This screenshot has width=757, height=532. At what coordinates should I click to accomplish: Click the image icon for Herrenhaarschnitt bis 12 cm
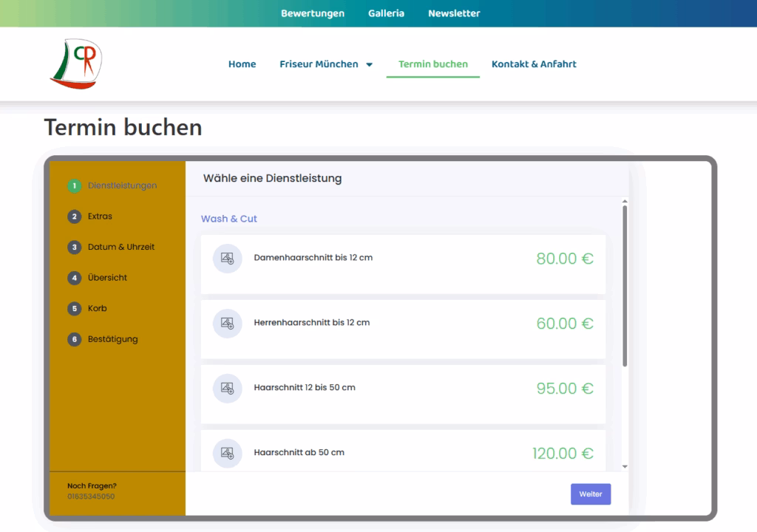(228, 324)
